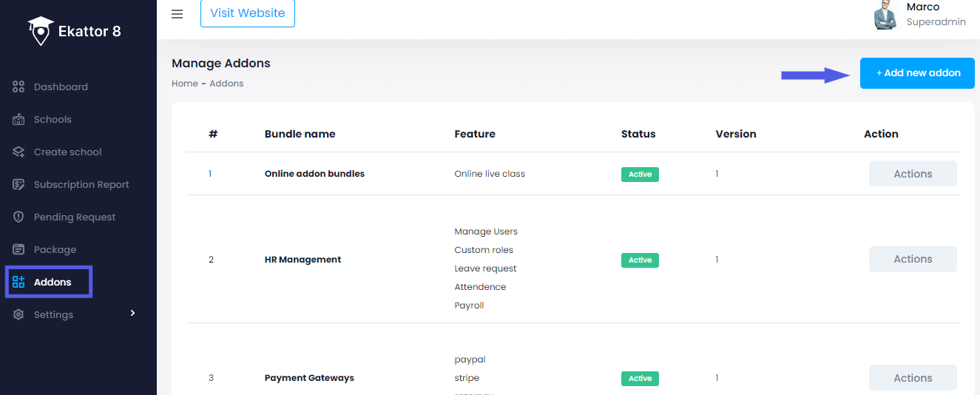
Task: Toggle the hamburger menu to collapse sidebar
Action: pos(177,14)
